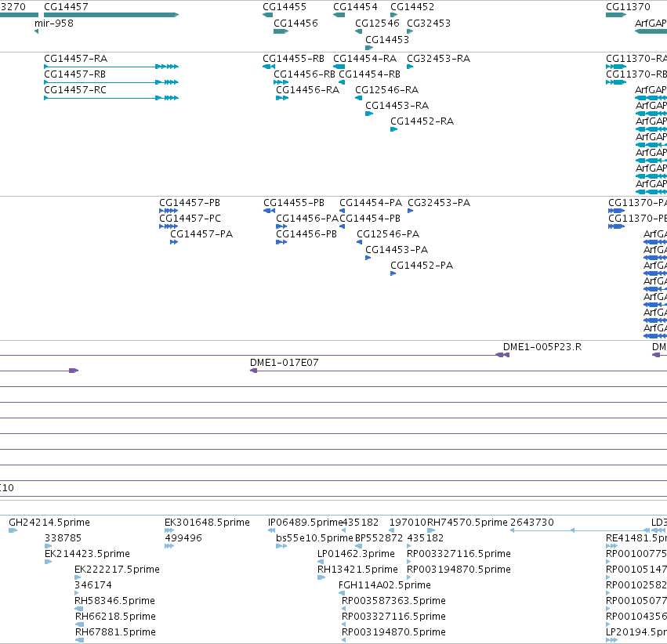The width and height of the screenshot is (667, 644).
Task: Select transcript CG14457-RB
Action: 75,74
